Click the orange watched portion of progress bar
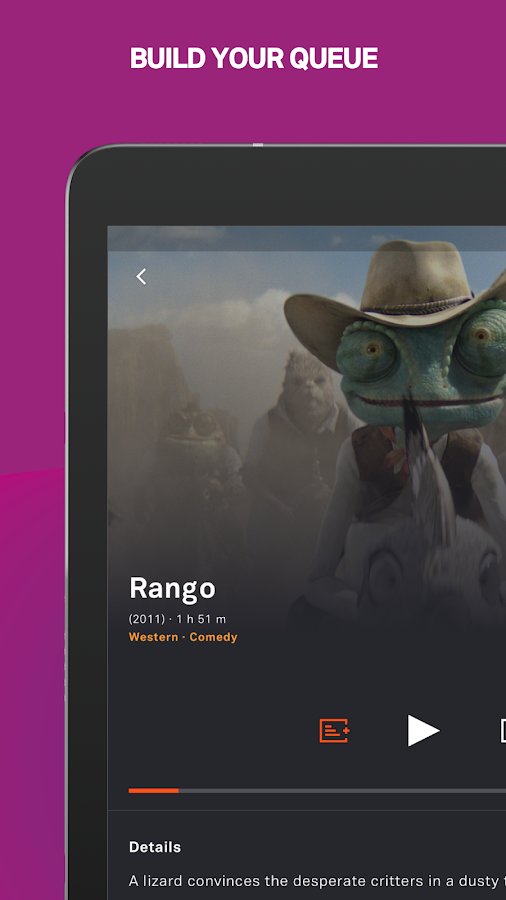The height and width of the screenshot is (900, 506). (x=154, y=790)
